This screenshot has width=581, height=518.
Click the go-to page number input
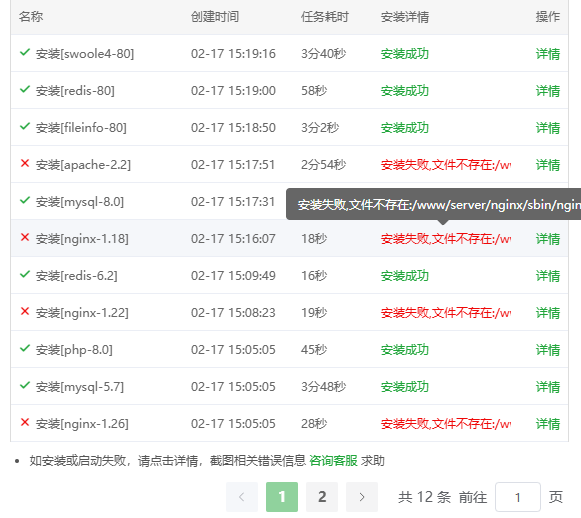point(518,497)
